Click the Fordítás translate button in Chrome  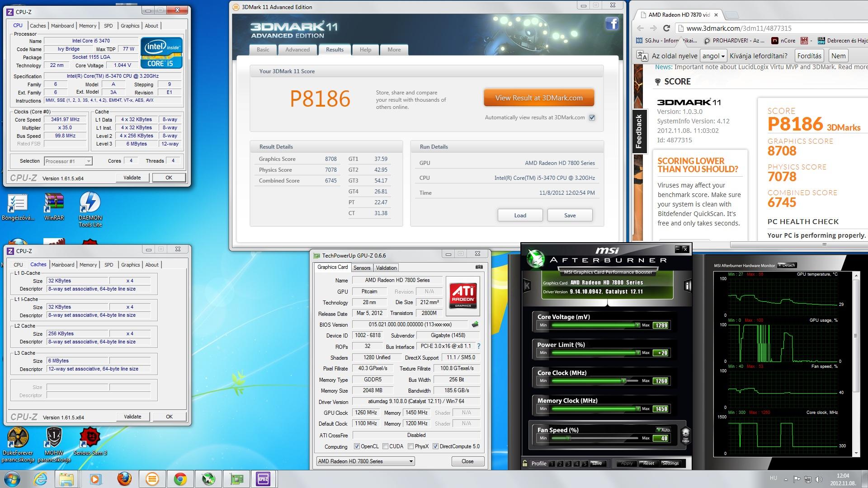point(809,56)
